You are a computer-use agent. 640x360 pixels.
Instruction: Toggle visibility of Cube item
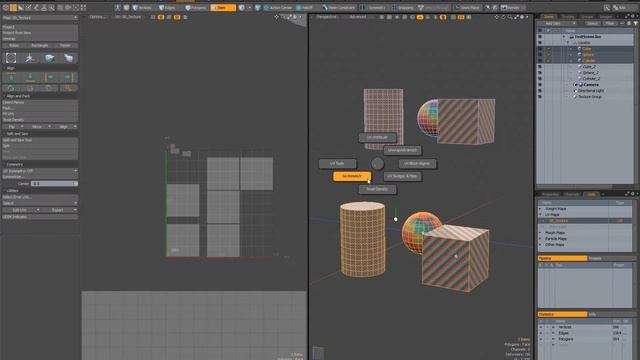point(540,49)
